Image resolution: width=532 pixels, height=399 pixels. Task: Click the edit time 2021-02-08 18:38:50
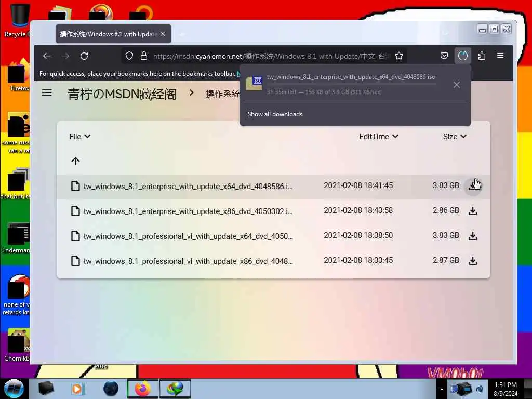pos(358,235)
